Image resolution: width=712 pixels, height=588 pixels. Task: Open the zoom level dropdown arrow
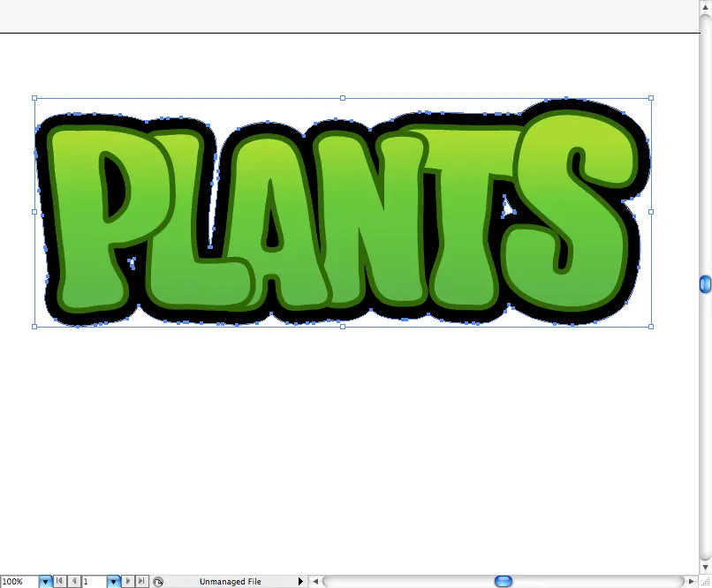point(45,581)
